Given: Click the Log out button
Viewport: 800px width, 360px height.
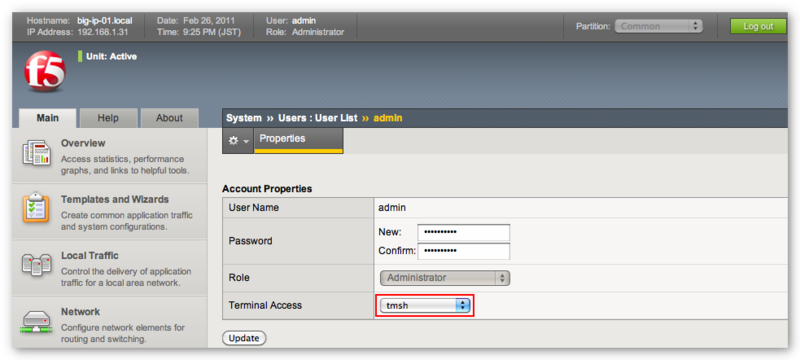Looking at the screenshot, I should tap(758, 26).
